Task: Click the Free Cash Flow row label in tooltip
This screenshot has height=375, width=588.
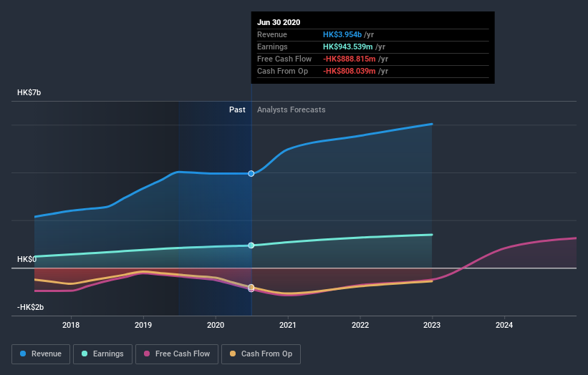Action: click(x=284, y=59)
